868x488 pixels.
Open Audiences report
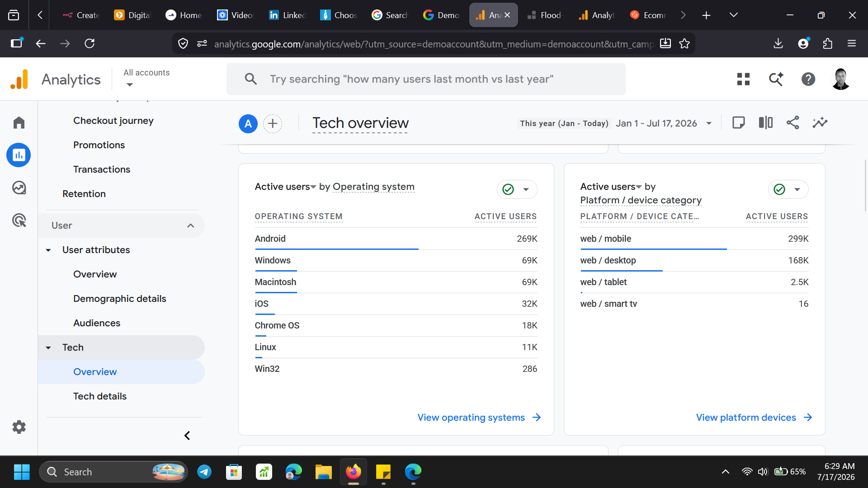point(97,323)
